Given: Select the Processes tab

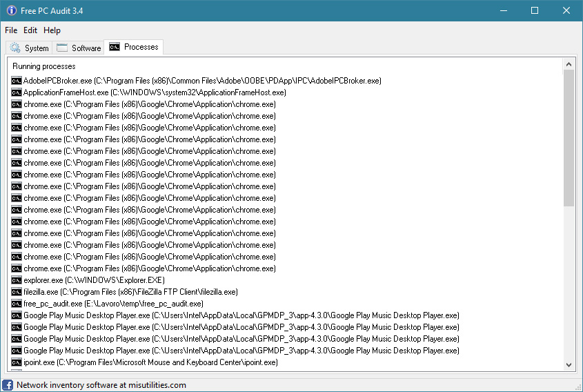Looking at the screenshot, I should (x=134, y=47).
